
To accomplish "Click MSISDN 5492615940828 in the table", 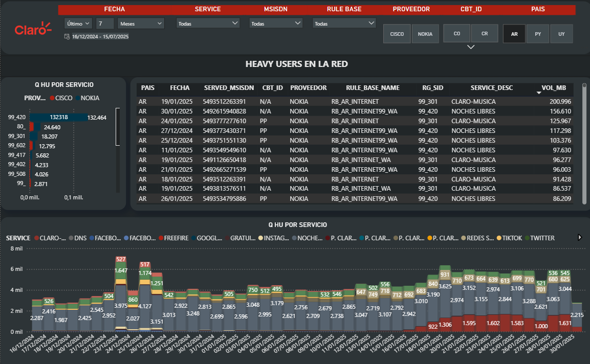I will coord(224,111).
